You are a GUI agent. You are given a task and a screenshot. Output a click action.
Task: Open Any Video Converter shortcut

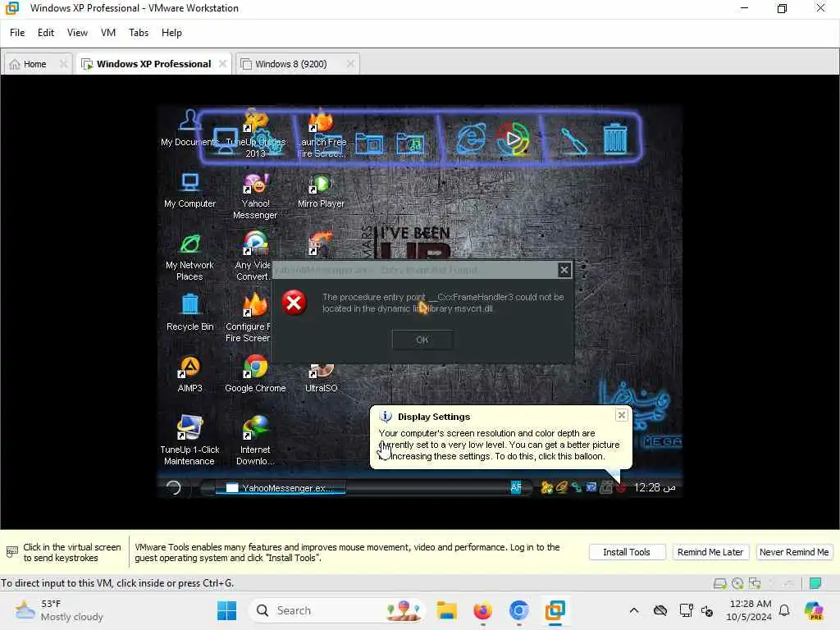(254, 256)
